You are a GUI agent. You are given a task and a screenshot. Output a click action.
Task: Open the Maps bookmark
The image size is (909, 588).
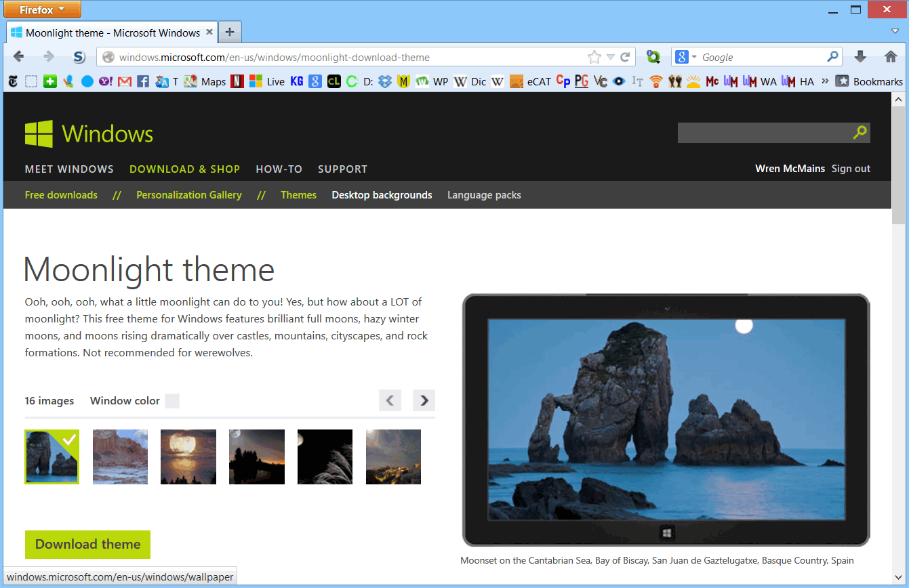pyautogui.click(x=205, y=81)
